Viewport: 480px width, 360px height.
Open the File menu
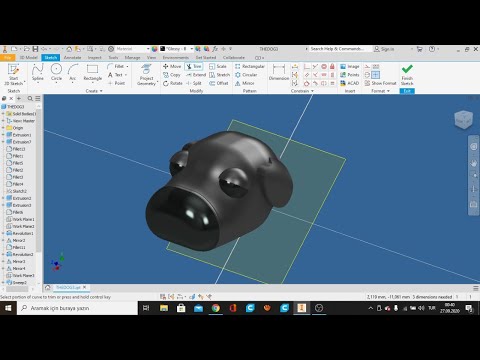tap(7, 58)
